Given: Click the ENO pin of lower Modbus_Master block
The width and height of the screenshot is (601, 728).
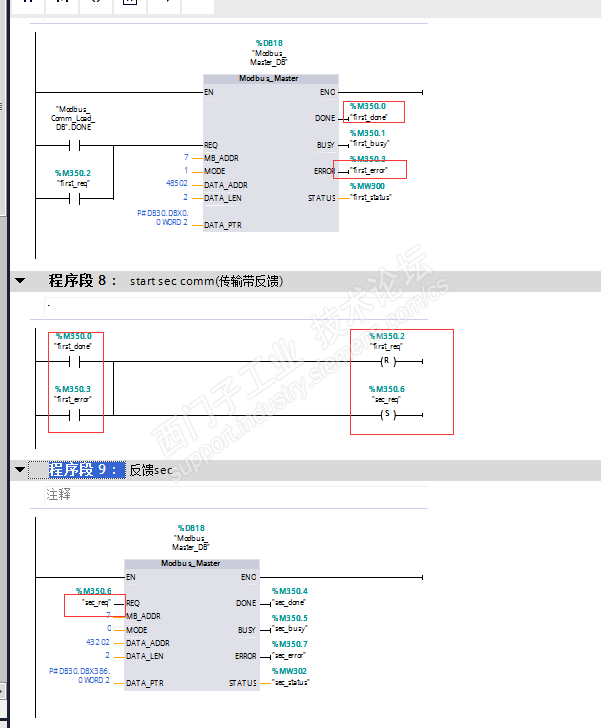Looking at the screenshot, I should (248, 577).
